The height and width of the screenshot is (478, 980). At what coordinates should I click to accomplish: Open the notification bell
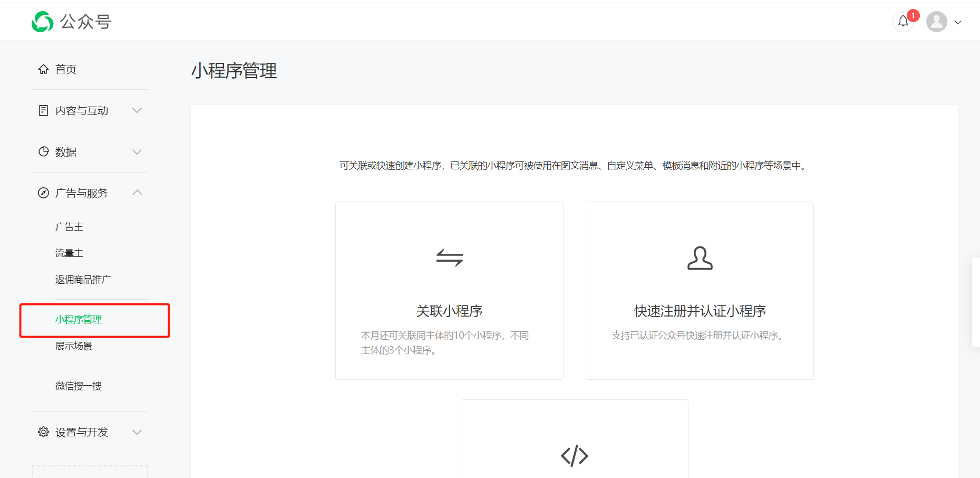(x=903, y=22)
